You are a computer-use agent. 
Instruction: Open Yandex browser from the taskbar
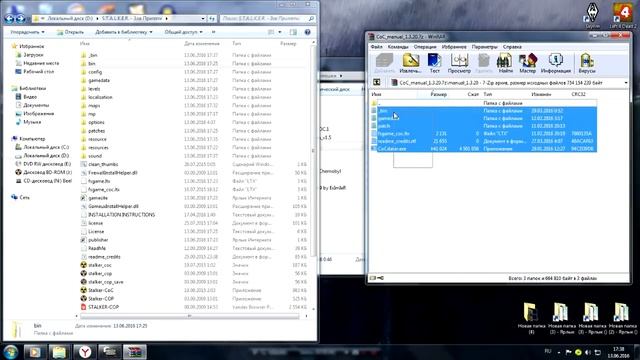pyautogui.click(x=85, y=352)
